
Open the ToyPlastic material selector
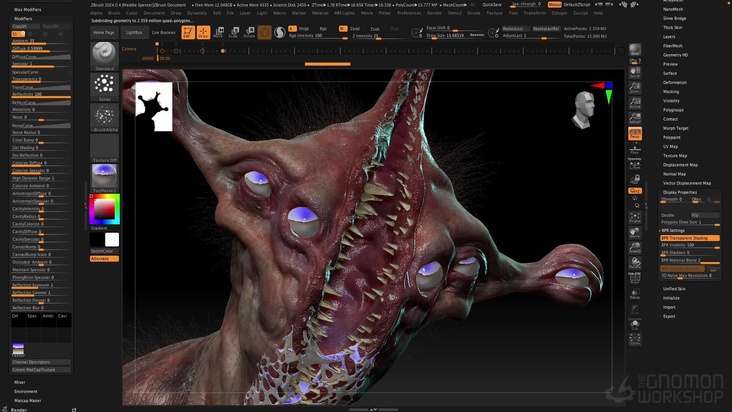104,178
